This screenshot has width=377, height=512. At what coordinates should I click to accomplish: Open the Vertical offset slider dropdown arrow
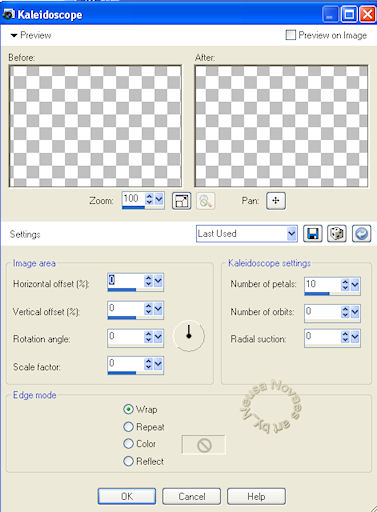pos(158,309)
